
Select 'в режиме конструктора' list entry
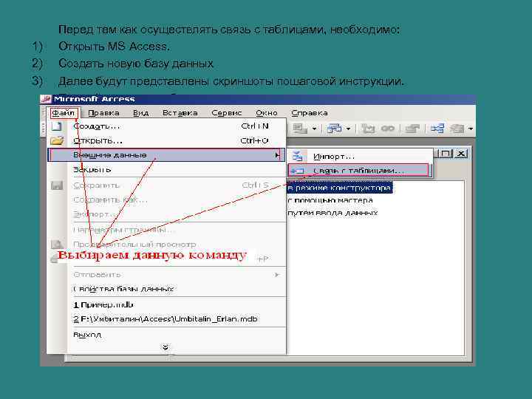339,188
